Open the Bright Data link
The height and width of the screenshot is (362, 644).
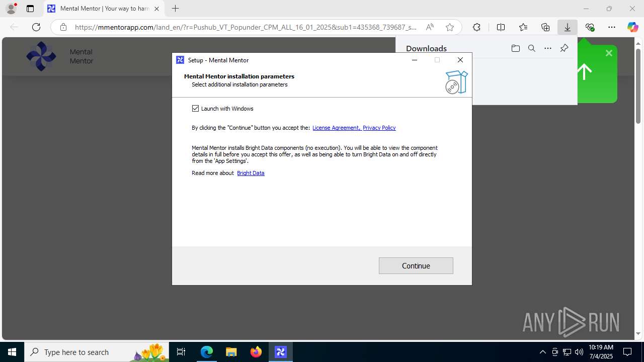tap(251, 173)
